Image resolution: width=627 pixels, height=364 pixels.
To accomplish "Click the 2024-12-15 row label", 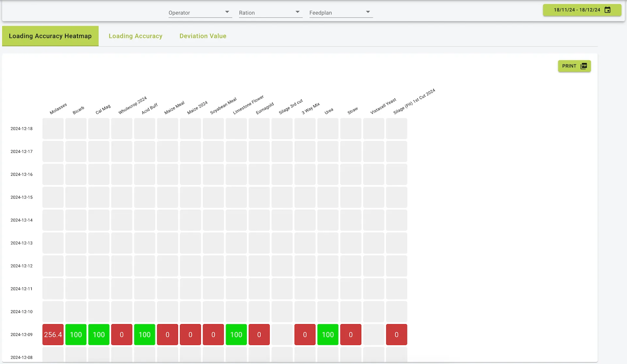I will click(22, 197).
